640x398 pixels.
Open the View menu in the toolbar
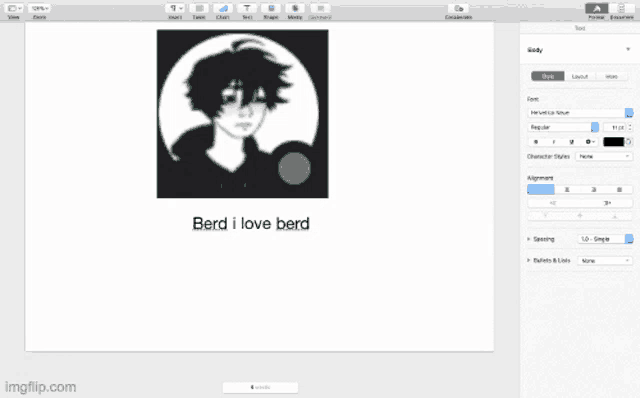pyautogui.click(x=14, y=9)
